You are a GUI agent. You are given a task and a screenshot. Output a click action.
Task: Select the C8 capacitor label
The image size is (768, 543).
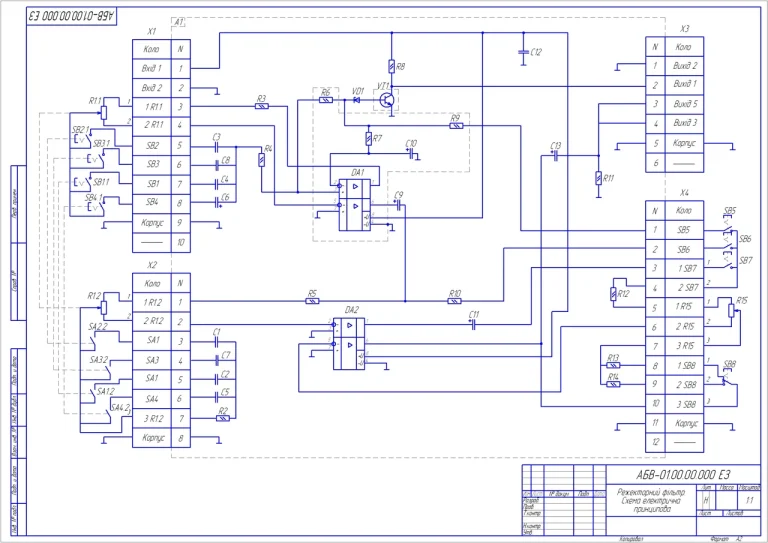tap(226, 160)
